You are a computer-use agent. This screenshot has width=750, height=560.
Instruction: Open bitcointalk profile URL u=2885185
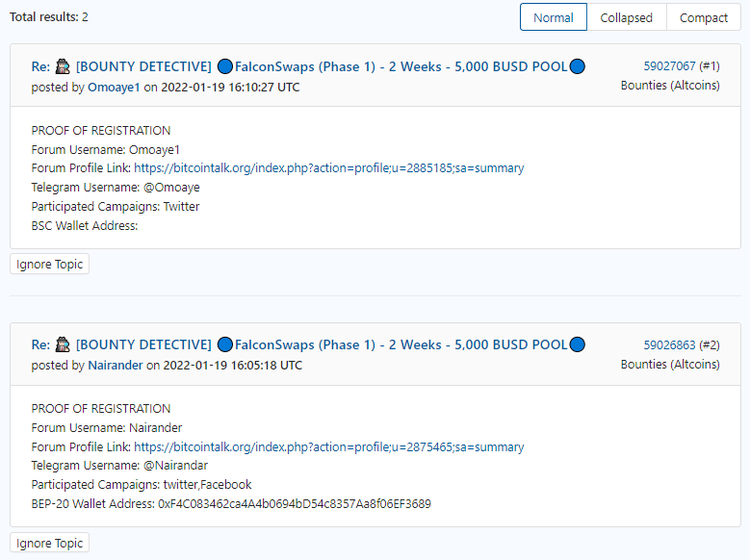tap(329, 168)
